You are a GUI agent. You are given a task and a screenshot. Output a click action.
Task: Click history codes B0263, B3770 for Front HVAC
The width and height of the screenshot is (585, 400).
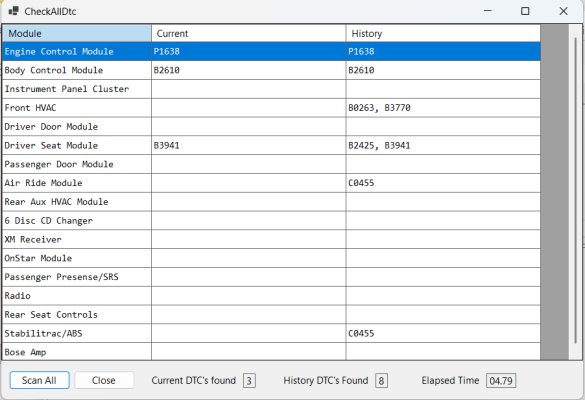379,108
